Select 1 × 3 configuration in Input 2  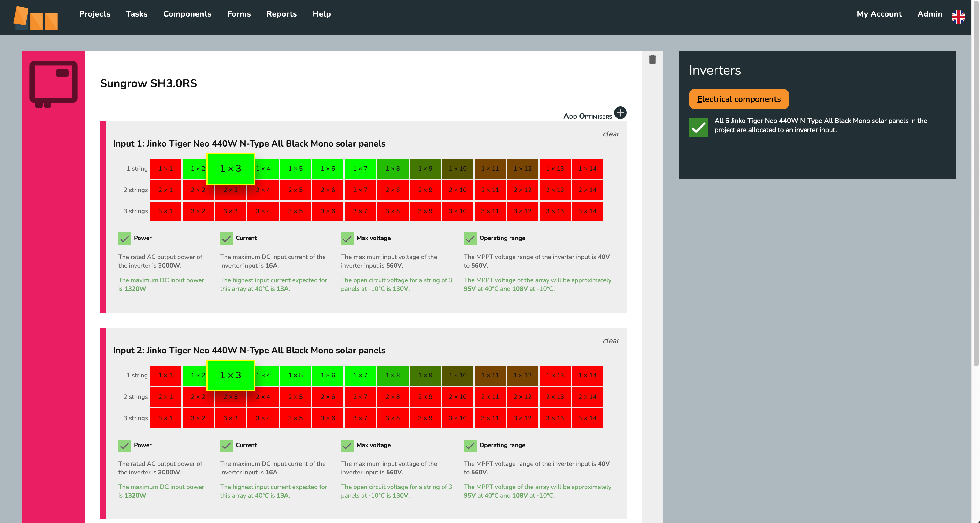[231, 375]
